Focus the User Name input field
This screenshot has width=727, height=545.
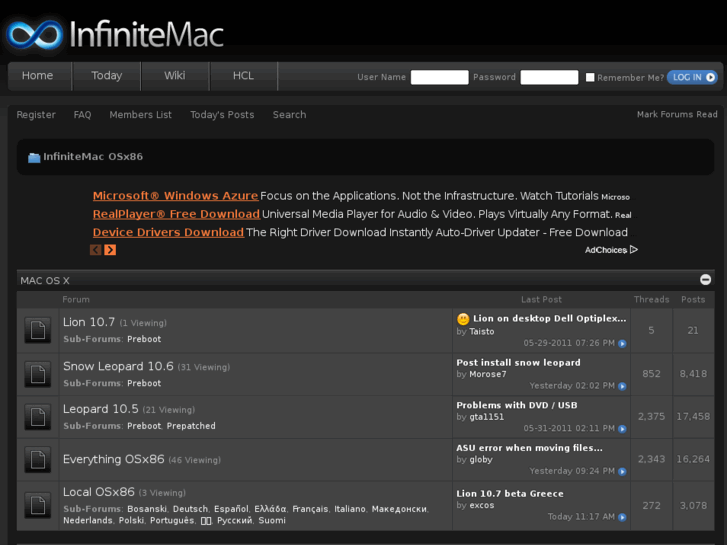440,77
